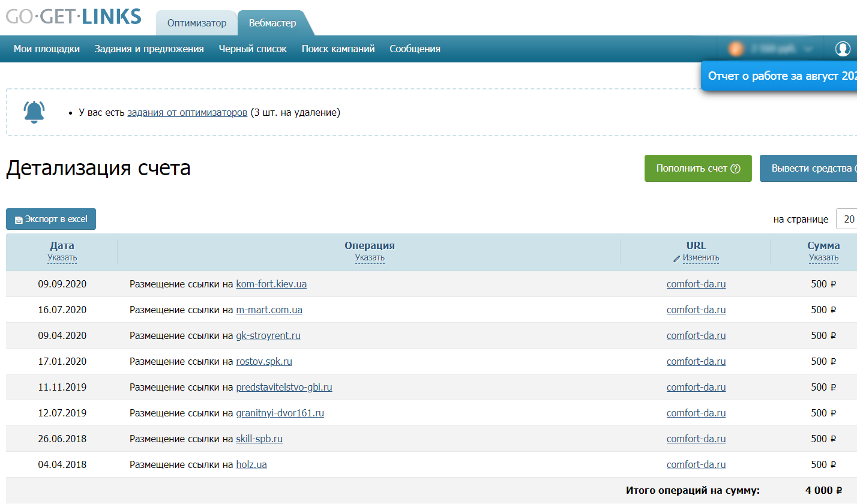Click the на странице label

(x=801, y=220)
